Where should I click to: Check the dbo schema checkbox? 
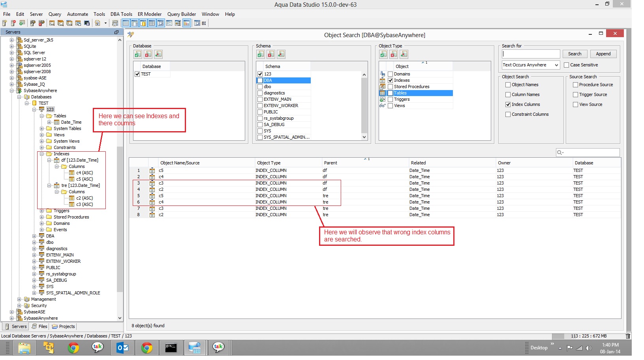[x=260, y=87]
